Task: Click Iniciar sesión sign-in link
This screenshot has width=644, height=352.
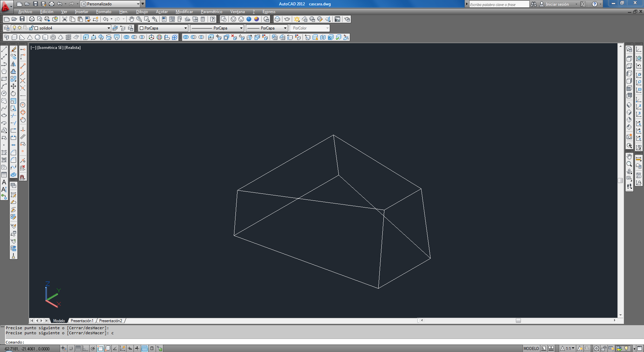Action: 557,4
